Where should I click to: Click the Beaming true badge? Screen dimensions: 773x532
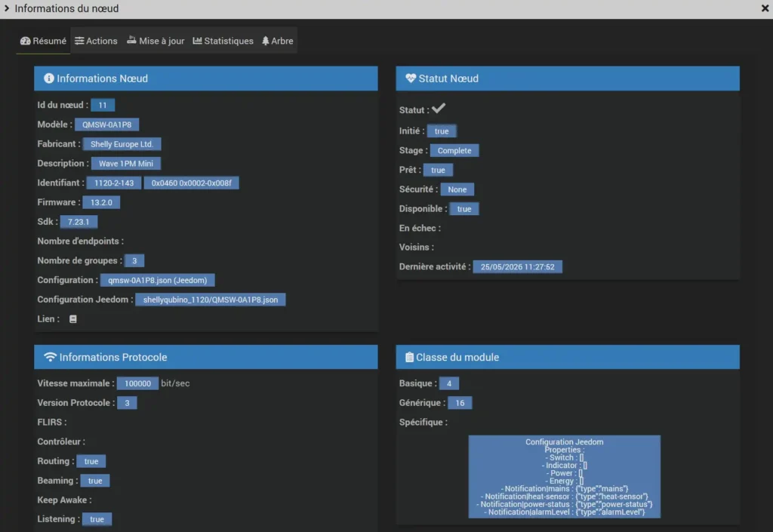(x=95, y=481)
